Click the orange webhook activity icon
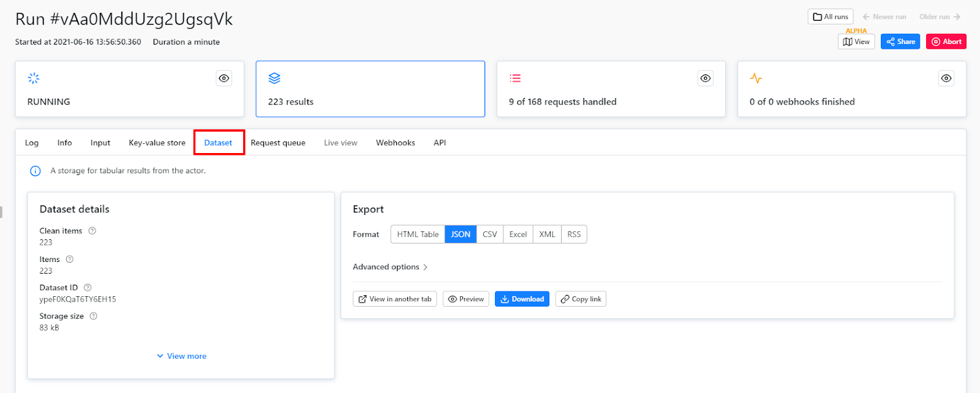The width and height of the screenshot is (980, 393). click(756, 78)
